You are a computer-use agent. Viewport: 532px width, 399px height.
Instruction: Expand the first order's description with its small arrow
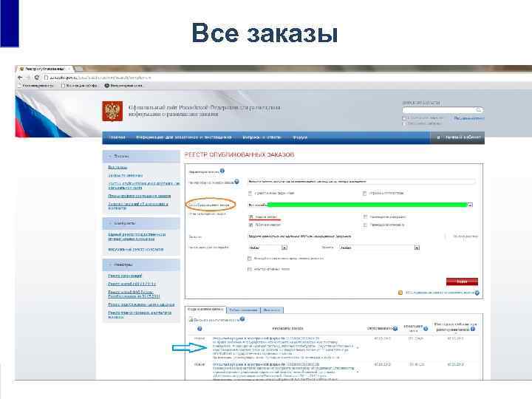coord(358,347)
